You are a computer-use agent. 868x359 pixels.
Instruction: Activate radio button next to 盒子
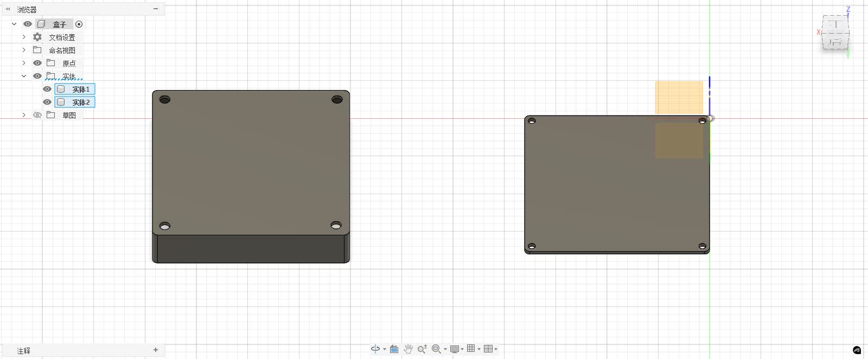[79, 24]
